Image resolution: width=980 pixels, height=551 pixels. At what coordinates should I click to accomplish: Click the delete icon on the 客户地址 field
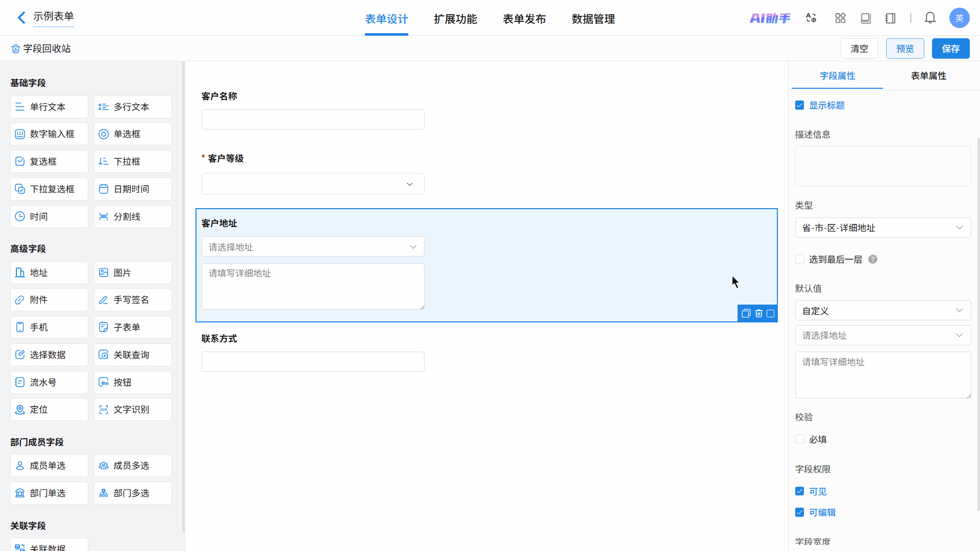(758, 313)
